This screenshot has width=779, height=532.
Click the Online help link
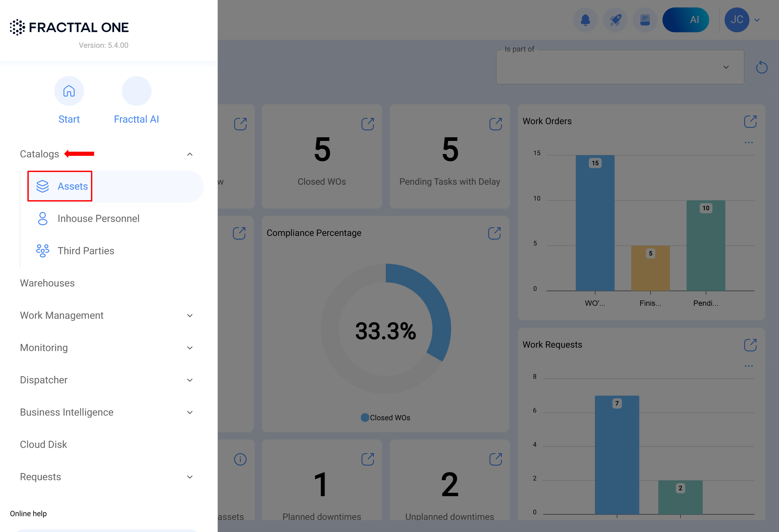(x=28, y=514)
